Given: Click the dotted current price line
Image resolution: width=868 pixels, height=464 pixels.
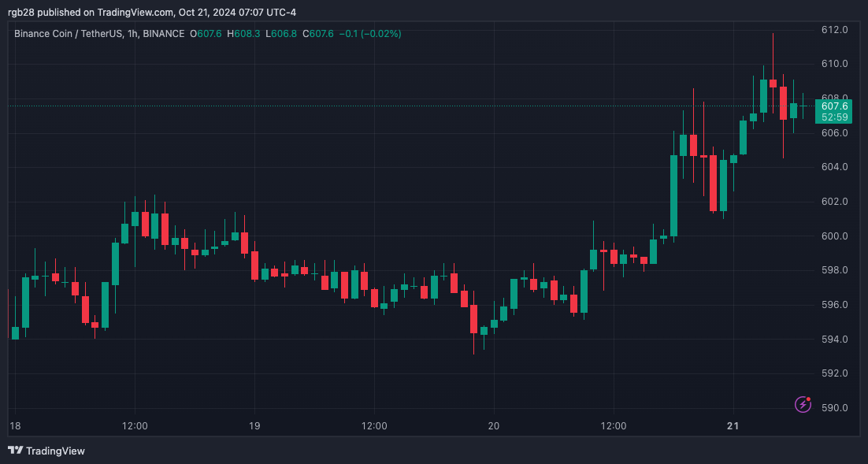Looking at the screenshot, I should tap(394, 104).
